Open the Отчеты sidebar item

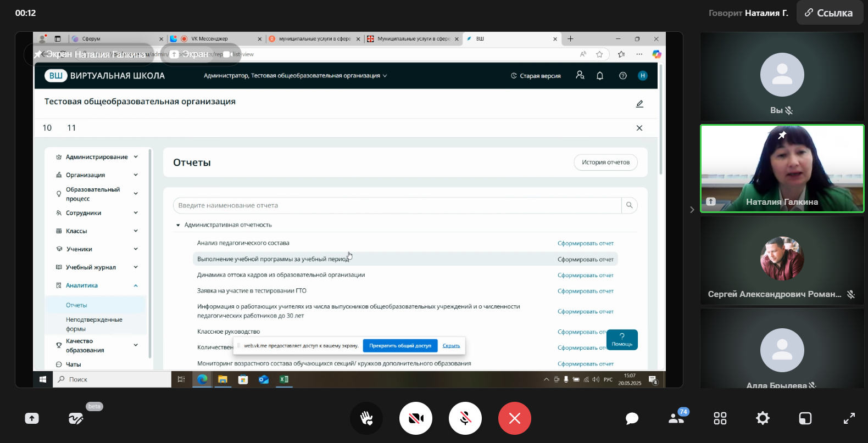point(77,305)
